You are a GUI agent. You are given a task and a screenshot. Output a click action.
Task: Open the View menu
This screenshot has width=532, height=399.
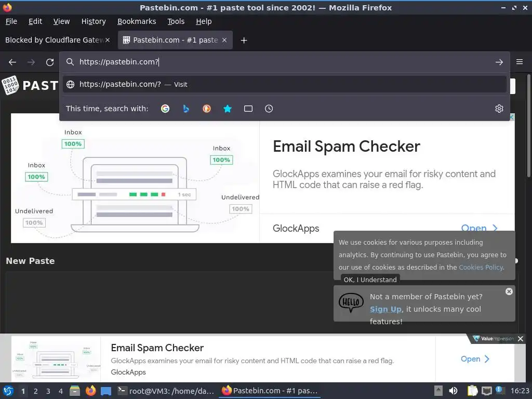coord(61,21)
